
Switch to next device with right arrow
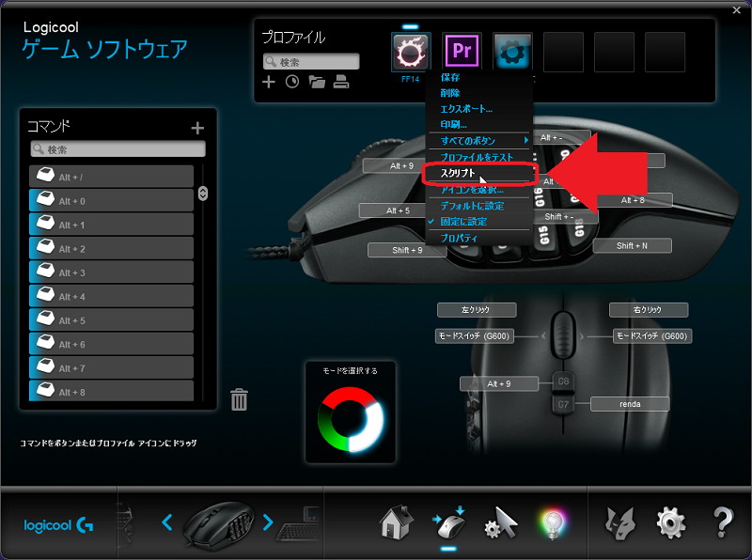click(268, 521)
